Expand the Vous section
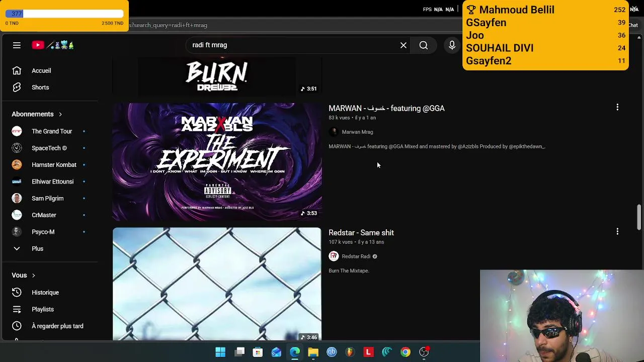The width and height of the screenshot is (644, 362). 24,276
